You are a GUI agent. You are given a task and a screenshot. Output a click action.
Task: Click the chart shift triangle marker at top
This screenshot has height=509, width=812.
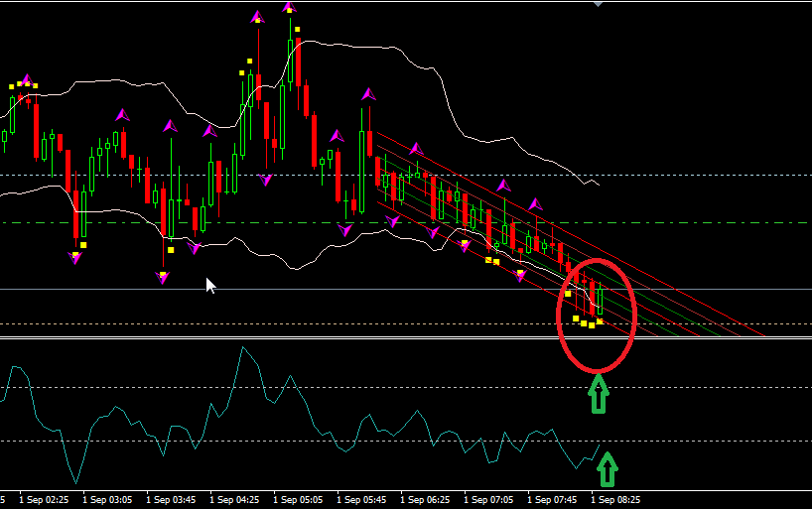pos(599,4)
